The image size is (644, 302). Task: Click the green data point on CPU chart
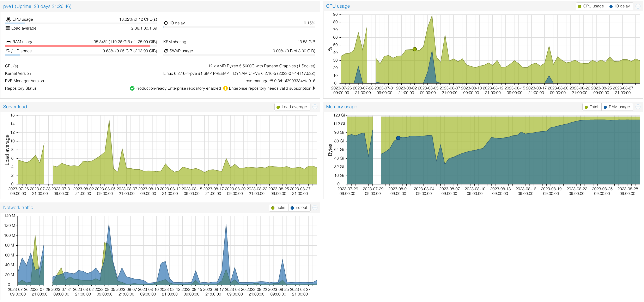click(x=414, y=49)
